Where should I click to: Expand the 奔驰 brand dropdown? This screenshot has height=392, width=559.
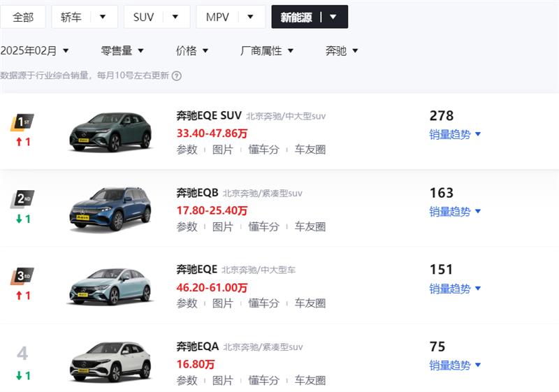(342, 50)
